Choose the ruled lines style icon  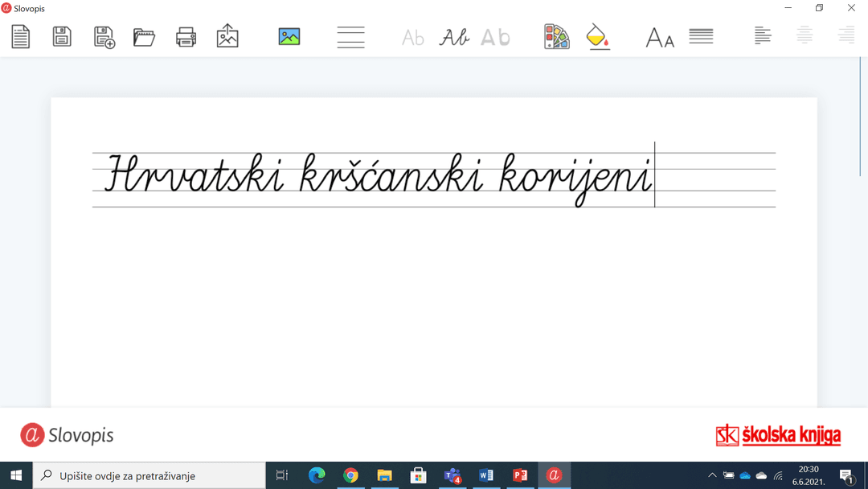(x=350, y=37)
